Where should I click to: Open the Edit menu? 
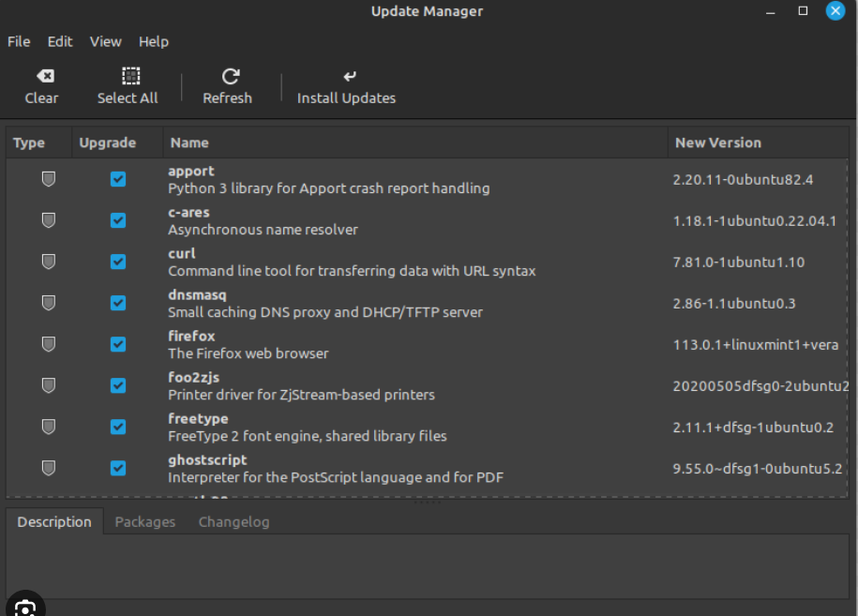(x=60, y=41)
